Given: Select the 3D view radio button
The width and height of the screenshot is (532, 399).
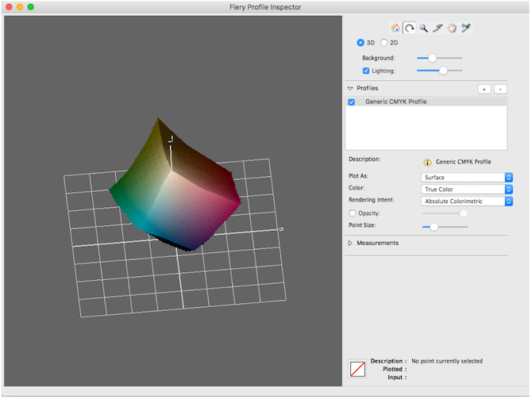Looking at the screenshot, I should (x=360, y=43).
